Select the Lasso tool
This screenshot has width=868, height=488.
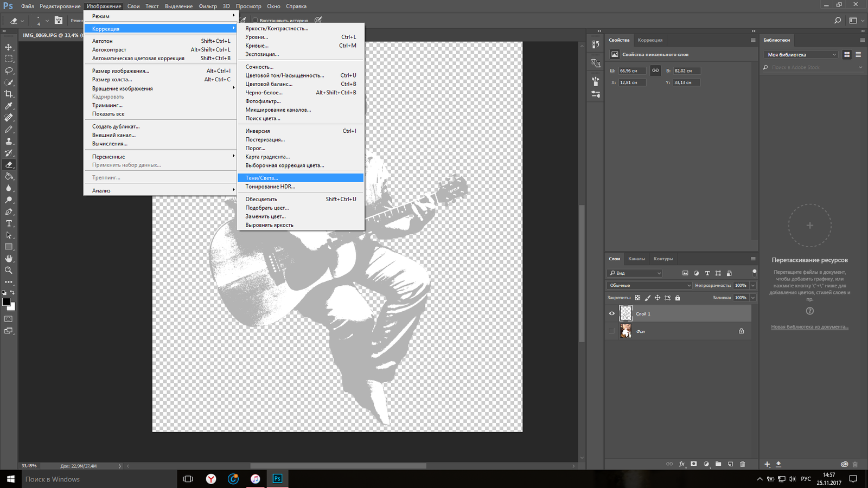9,70
